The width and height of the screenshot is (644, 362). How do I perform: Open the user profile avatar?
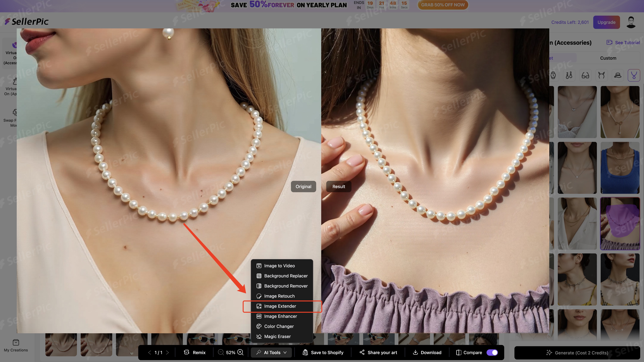click(x=631, y=22)
